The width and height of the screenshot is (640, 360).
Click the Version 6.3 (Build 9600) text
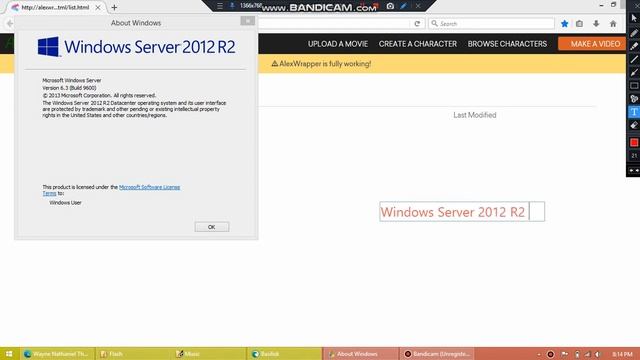[x=69, y=88]
